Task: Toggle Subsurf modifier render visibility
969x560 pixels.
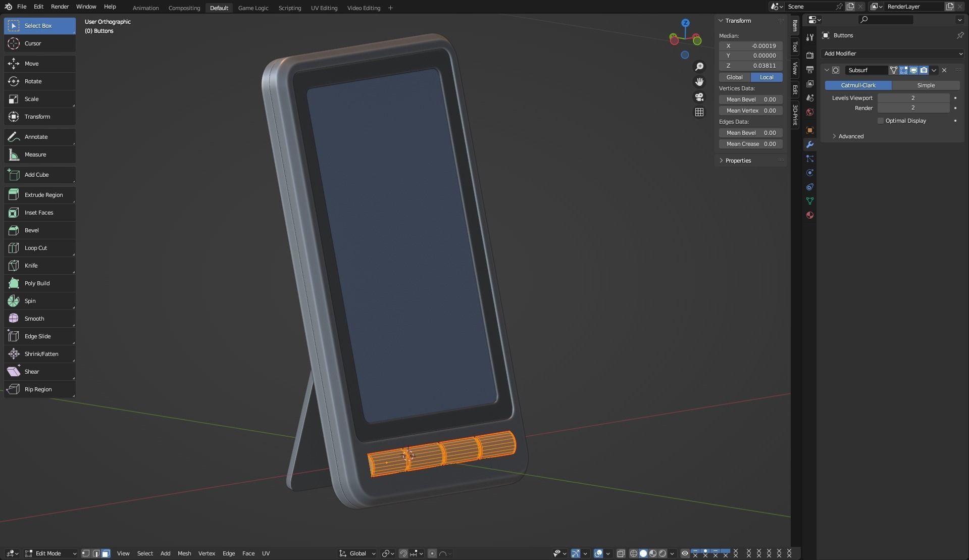Action: click(x=924, y=70)
